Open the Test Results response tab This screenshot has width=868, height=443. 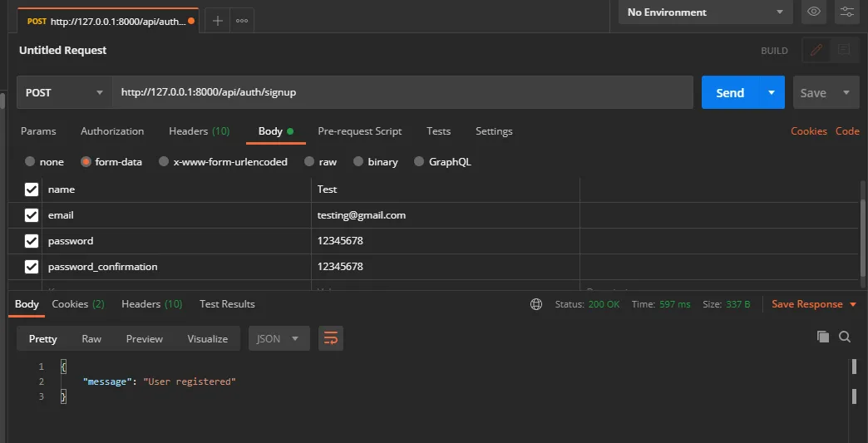227,304
